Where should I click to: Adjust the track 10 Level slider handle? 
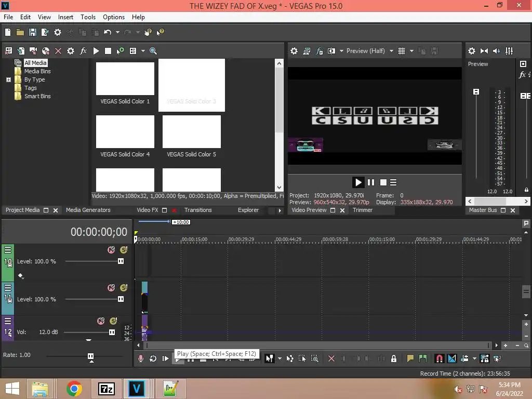(121, 261)
